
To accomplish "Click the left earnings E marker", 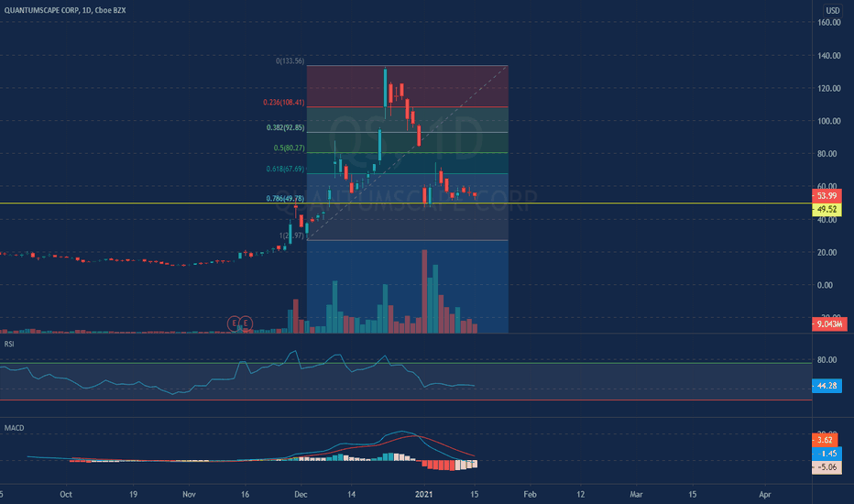I will tap(235, 323).
